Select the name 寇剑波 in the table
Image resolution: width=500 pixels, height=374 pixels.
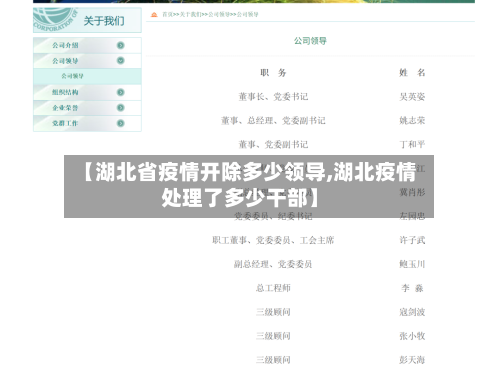click(x=412, y=312)
